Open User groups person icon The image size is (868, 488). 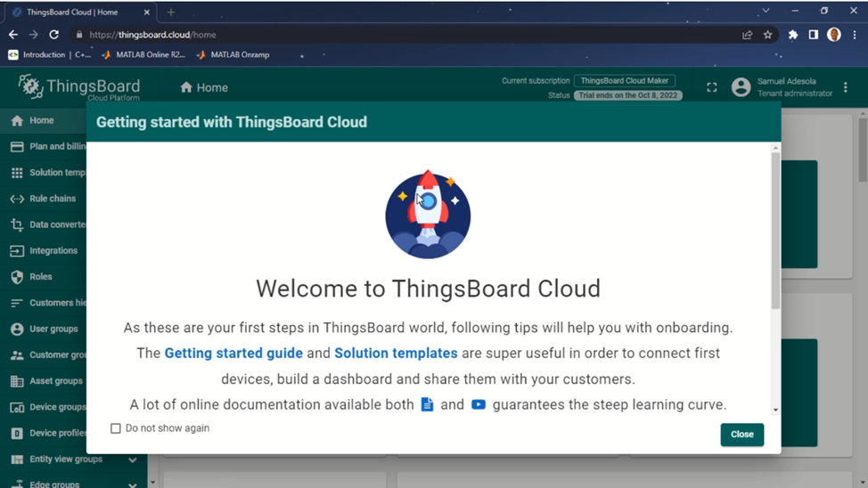click(17, 329)
